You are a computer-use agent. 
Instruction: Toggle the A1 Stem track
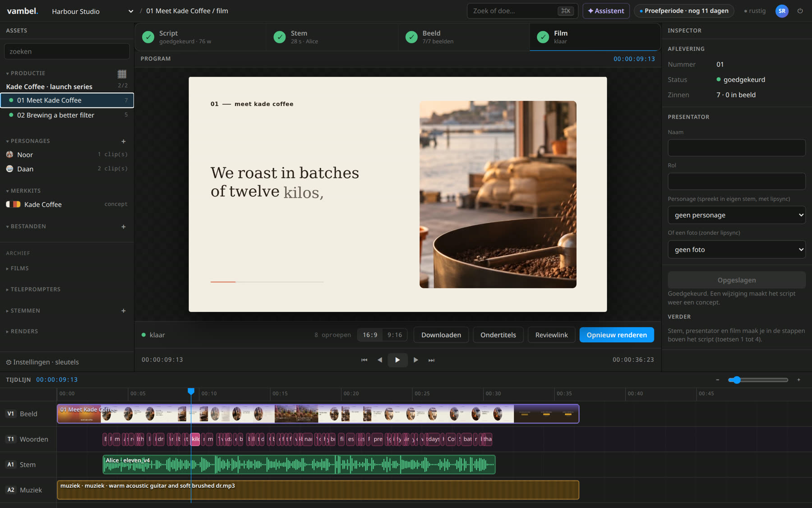tap(11, 464)
